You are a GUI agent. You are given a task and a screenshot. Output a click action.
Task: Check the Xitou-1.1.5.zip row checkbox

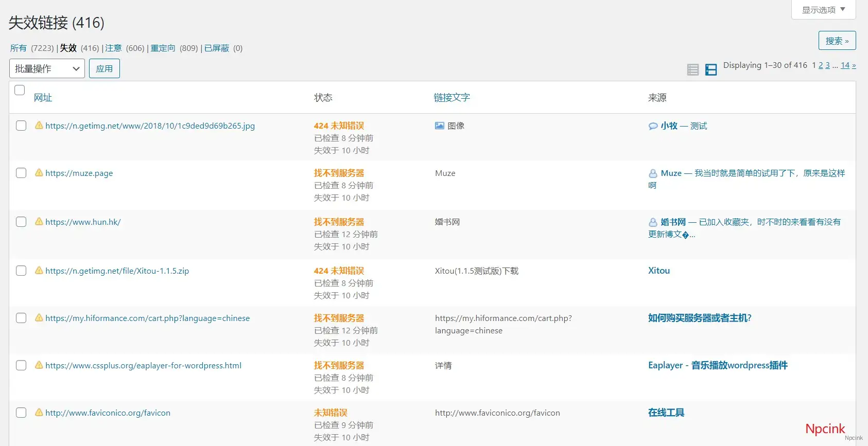coord(21,271)
